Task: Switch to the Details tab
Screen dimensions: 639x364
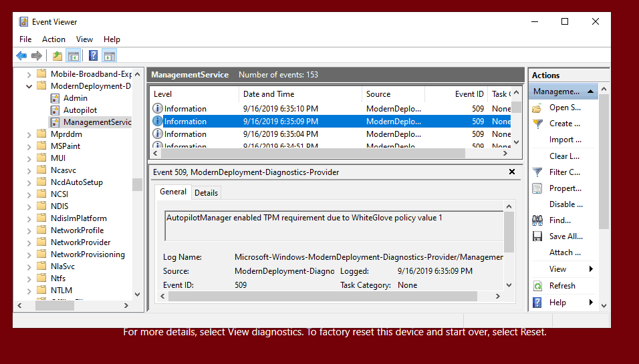Action: (207, 193)
